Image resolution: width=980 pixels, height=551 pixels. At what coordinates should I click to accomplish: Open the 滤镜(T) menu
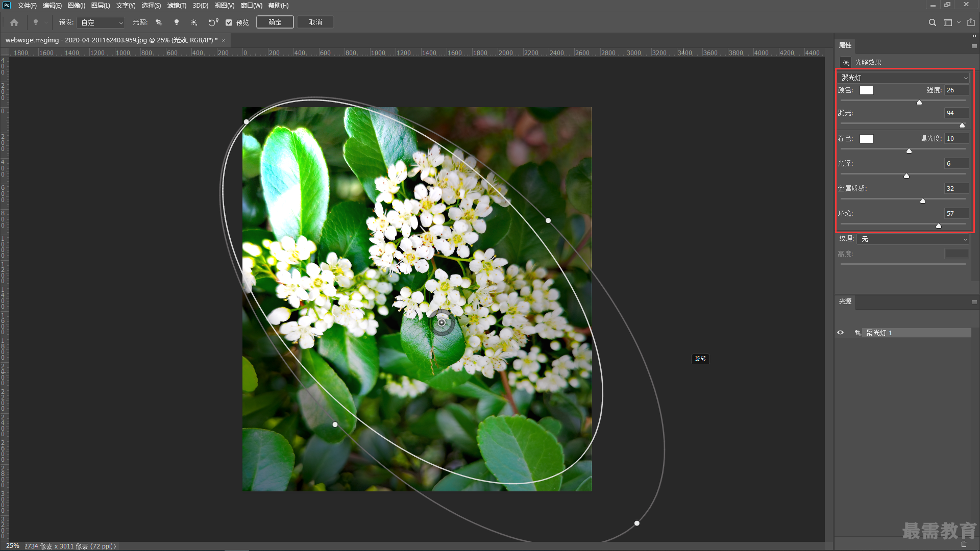pyautogui.click(x=177, y=5)
